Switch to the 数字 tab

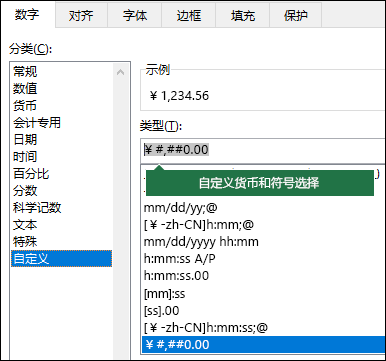[x=27, y=15]
